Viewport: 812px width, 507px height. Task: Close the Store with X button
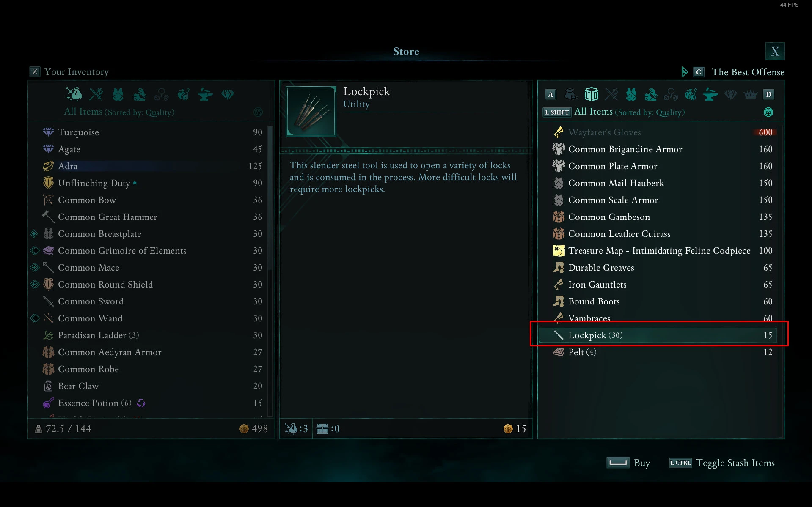coord(775,51)
